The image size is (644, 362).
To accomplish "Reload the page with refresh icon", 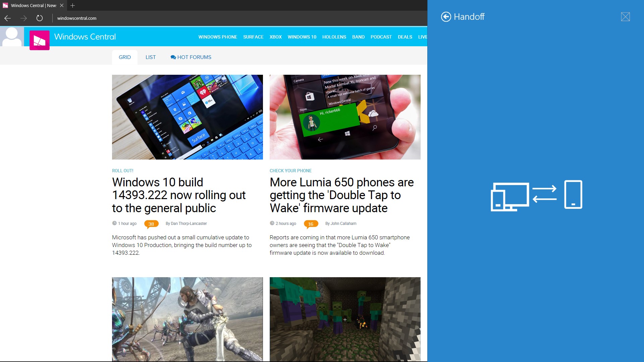I will [40, 18].
